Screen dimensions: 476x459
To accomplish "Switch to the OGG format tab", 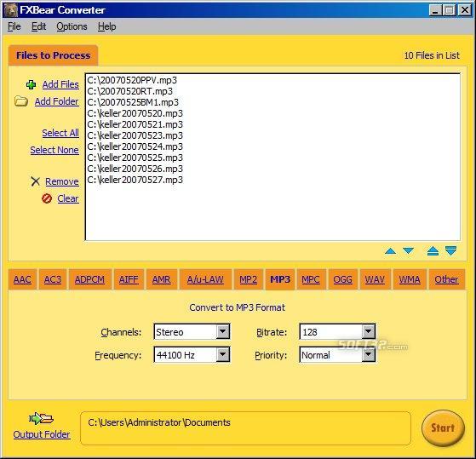I will [x=343, y=279].
